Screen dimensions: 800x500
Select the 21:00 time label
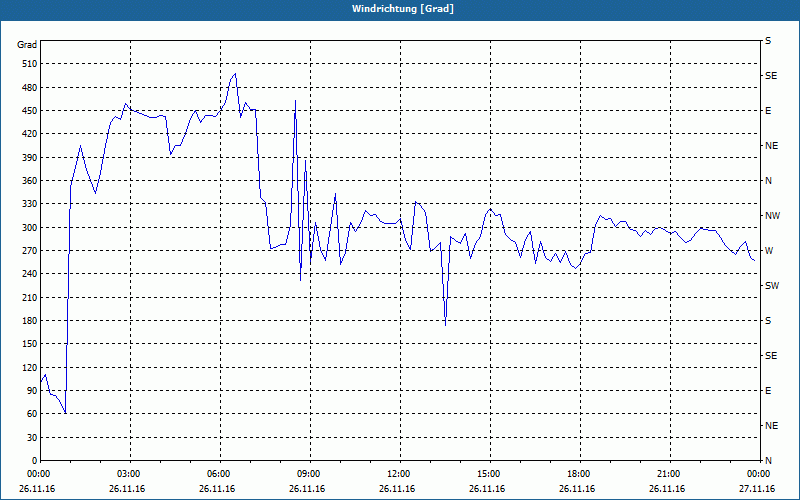[668, 474]
